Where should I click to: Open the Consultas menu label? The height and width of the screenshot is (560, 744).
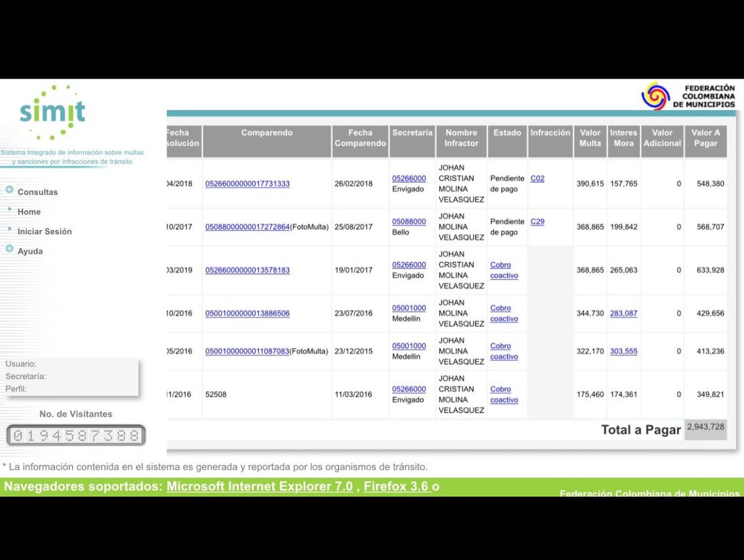37,192
